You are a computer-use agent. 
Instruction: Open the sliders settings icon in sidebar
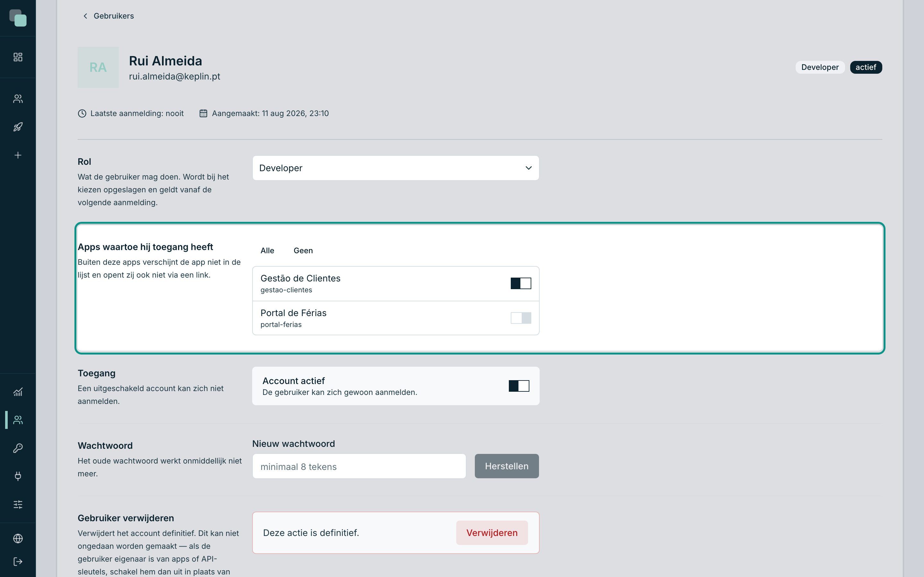pyautogui.click(x=18, y=505)
